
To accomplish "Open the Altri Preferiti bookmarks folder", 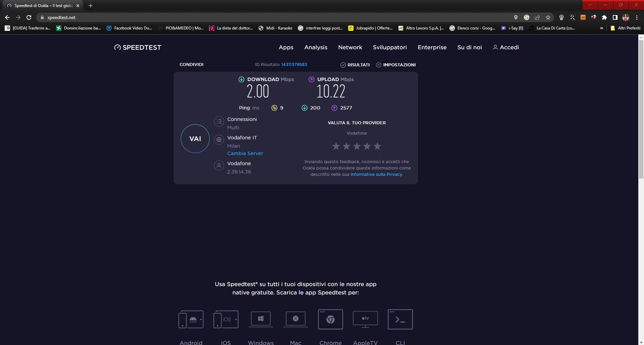I will click(625, 28).
